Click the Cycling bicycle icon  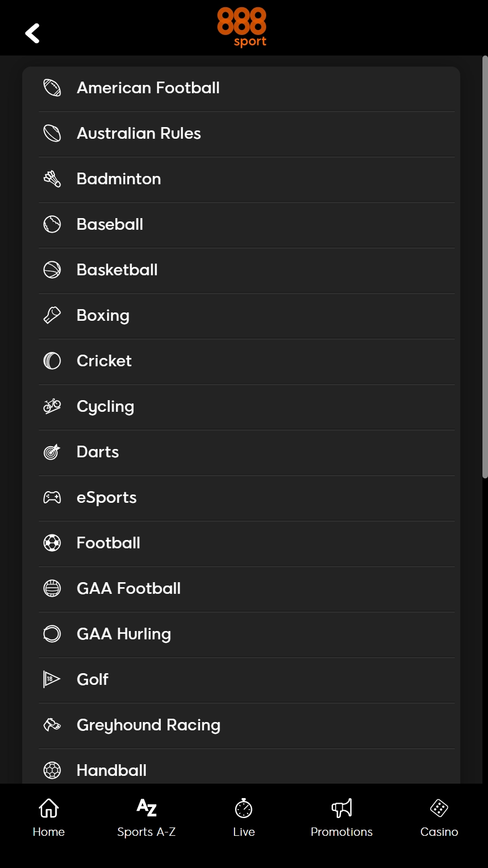[x=52, y=406]
